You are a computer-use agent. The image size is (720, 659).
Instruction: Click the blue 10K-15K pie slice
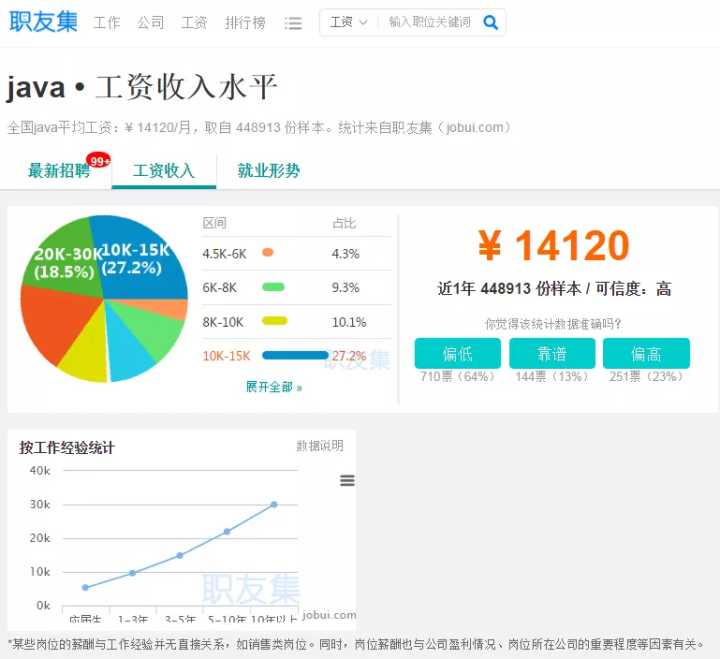coord(138,259)
